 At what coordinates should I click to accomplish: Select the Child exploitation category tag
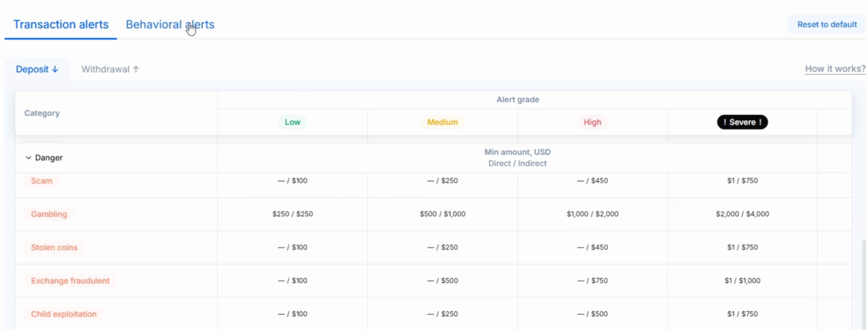[64, 314]
